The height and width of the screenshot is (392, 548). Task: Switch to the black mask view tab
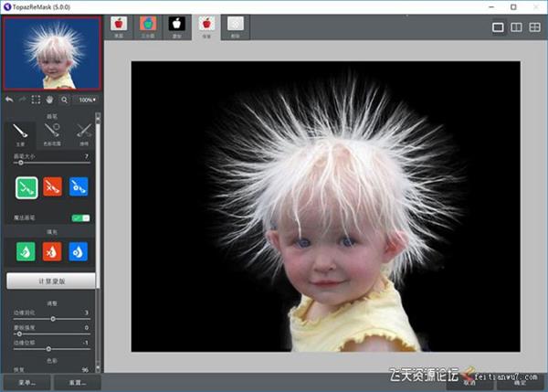coord(177,25)
